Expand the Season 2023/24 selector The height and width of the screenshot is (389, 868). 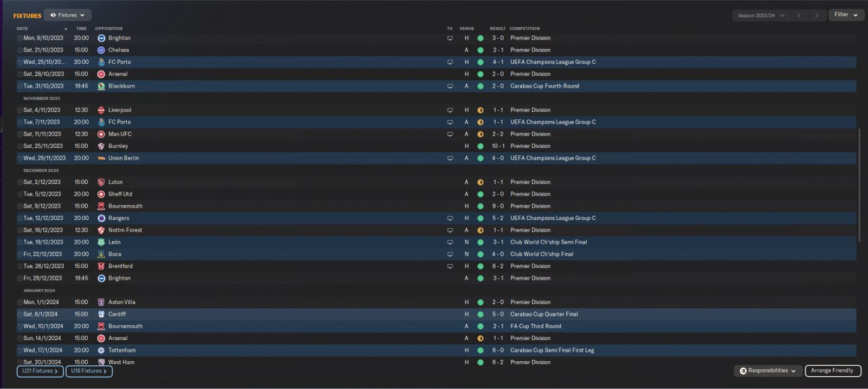(x=762, y=15)
